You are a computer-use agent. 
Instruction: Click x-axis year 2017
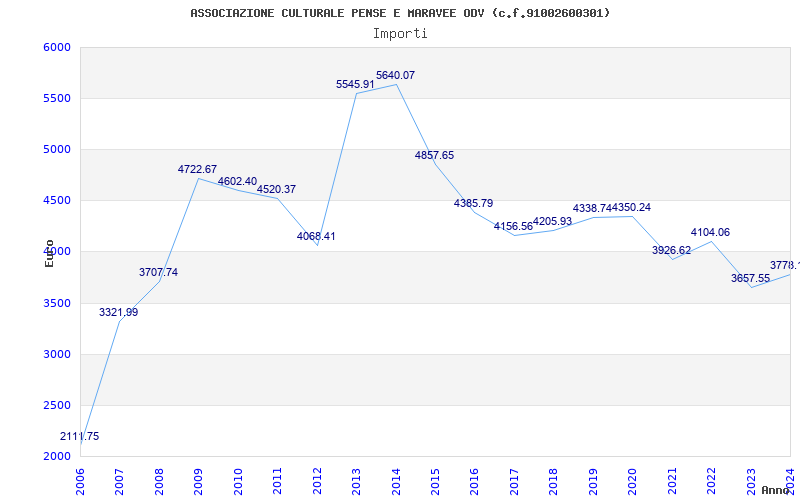click(514, 482)
